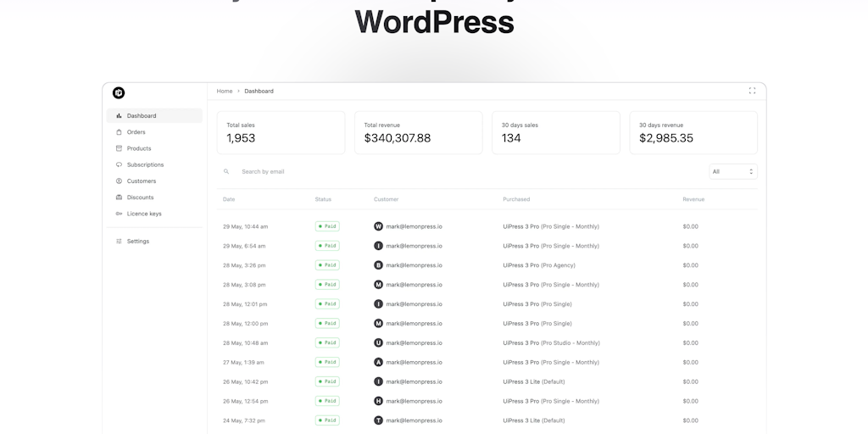Click the Licence keys key icon

[119, 214]
